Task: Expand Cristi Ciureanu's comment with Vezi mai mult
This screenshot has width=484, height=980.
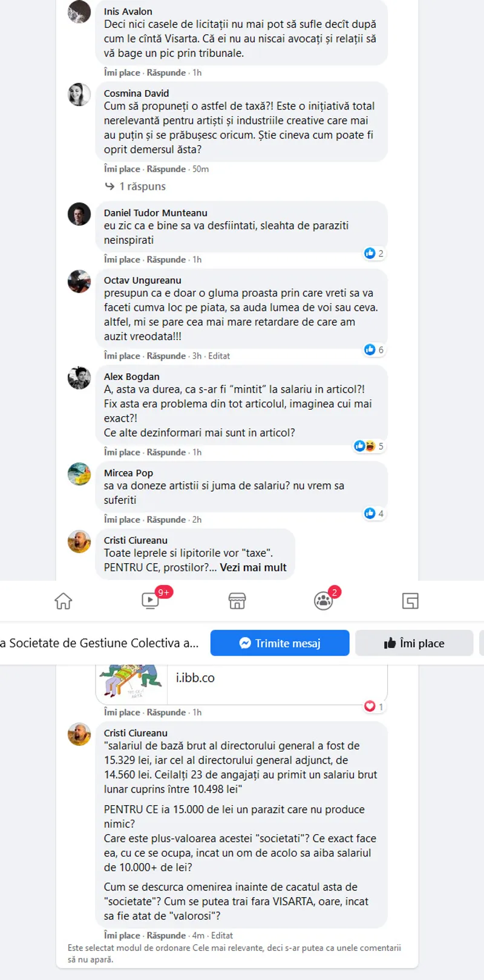Action: click(253, 567)
